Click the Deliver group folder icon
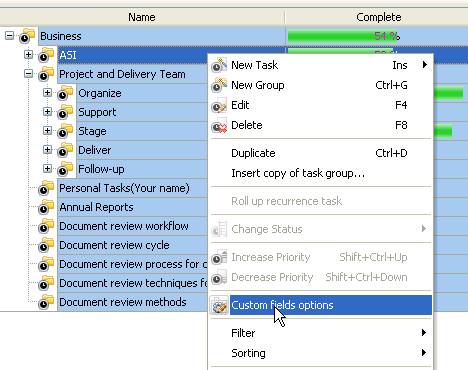Screen dimensions: 468x370 65,150
